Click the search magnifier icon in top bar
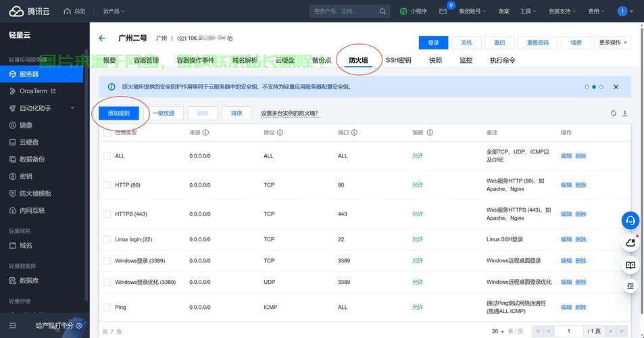The image size is (644, 338). pyautogui.click(x=383, y=11)
